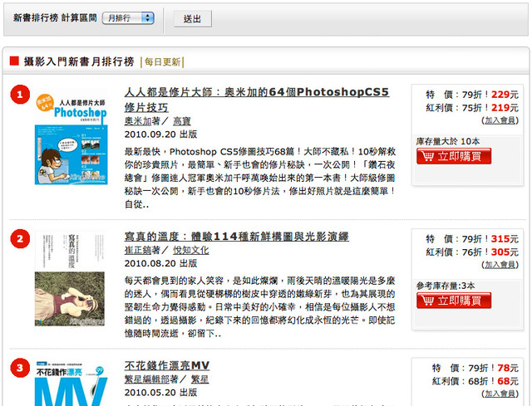Click publisher link 高寶

click(x=182, y=121)
